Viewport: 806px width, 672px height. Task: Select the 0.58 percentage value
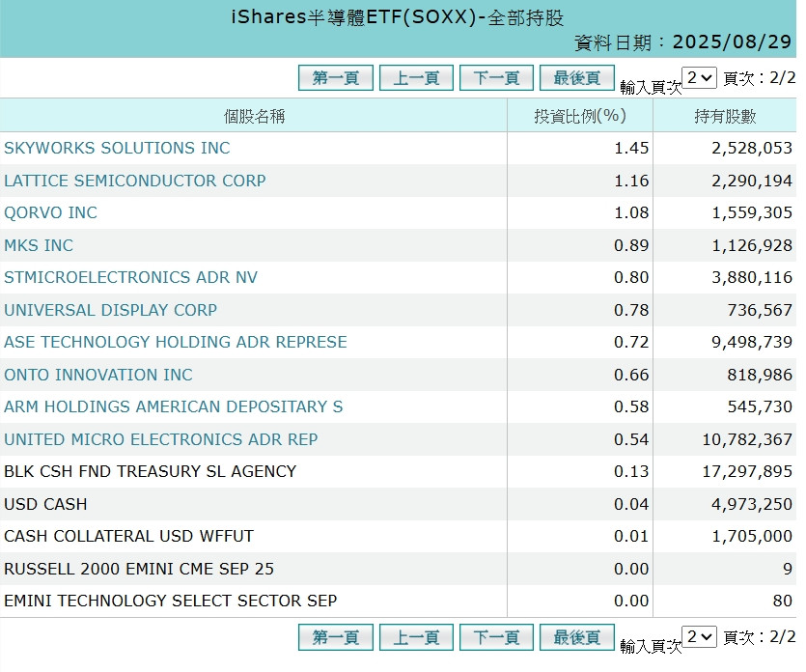click(x=631, y=407)
